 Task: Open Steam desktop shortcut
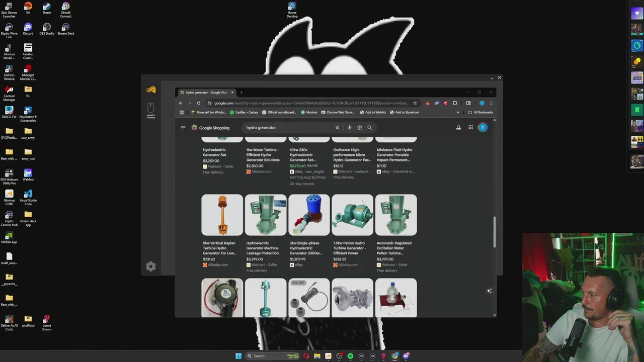[x=47, y=9]
